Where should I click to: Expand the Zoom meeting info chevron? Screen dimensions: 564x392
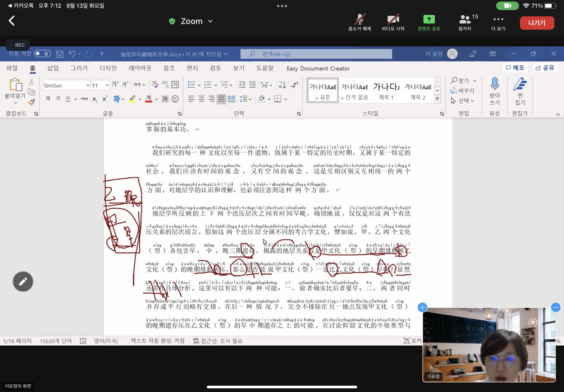[x=210, y=21]
